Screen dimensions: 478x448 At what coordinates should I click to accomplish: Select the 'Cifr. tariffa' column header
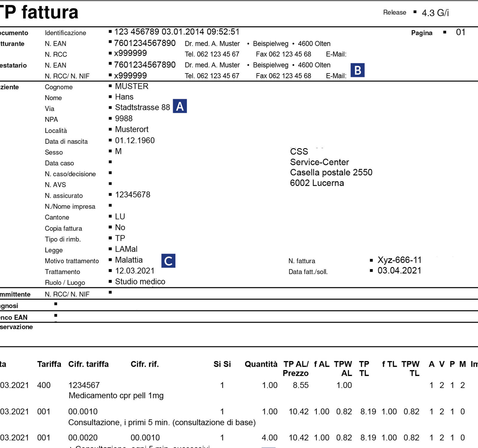pos(88,364)
